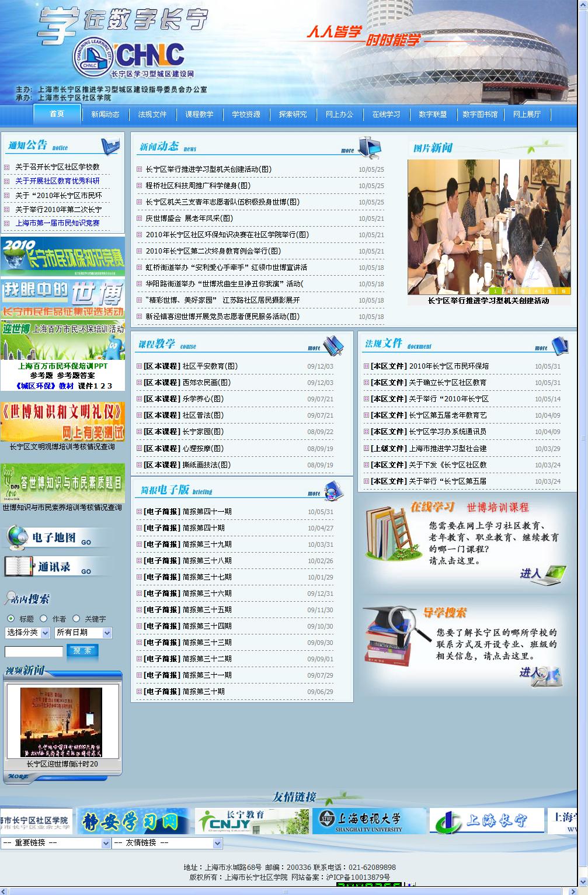
Task: Open the 上海电视大学 link banner
Action: coord(369,821)
